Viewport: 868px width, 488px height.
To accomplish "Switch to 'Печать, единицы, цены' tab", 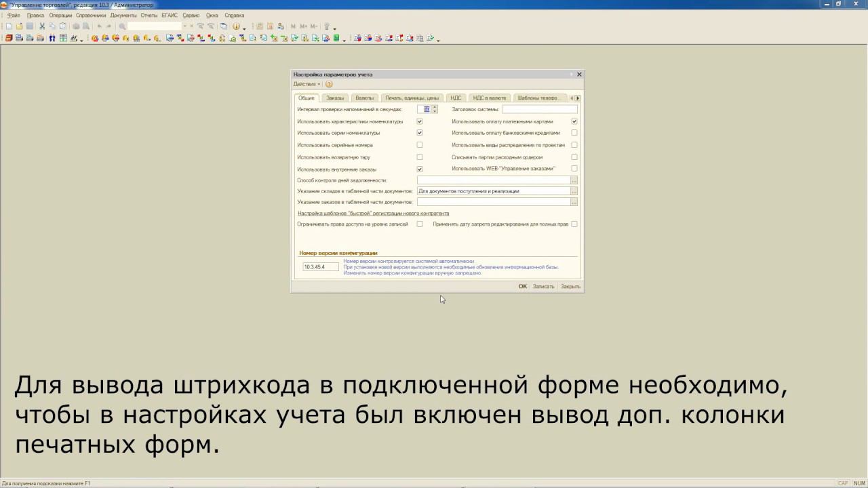I will [x=412, y=98].
